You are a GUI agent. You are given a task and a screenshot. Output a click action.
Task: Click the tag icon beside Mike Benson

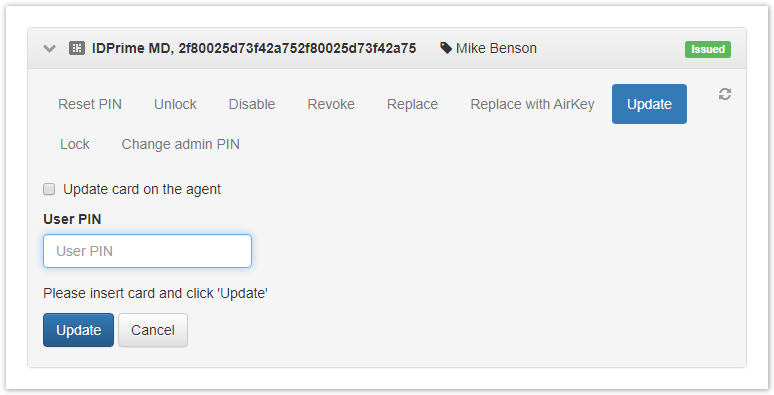pos(446,48)
